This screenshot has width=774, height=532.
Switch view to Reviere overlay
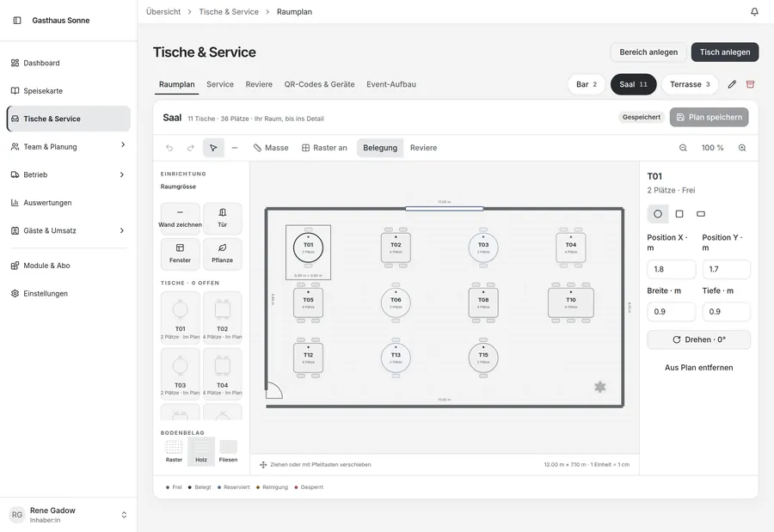[x=423, y=148]
